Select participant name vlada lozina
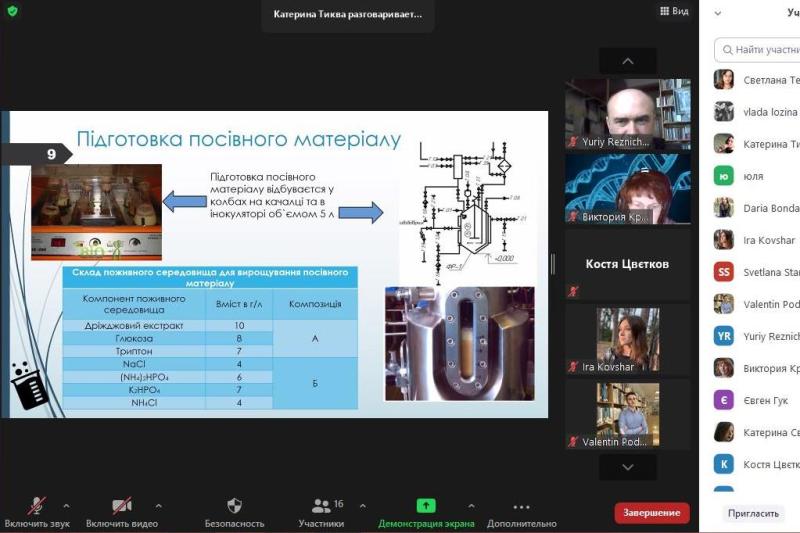Image resolution: width=800 pixels, height=533 pixels. point(770,112)
